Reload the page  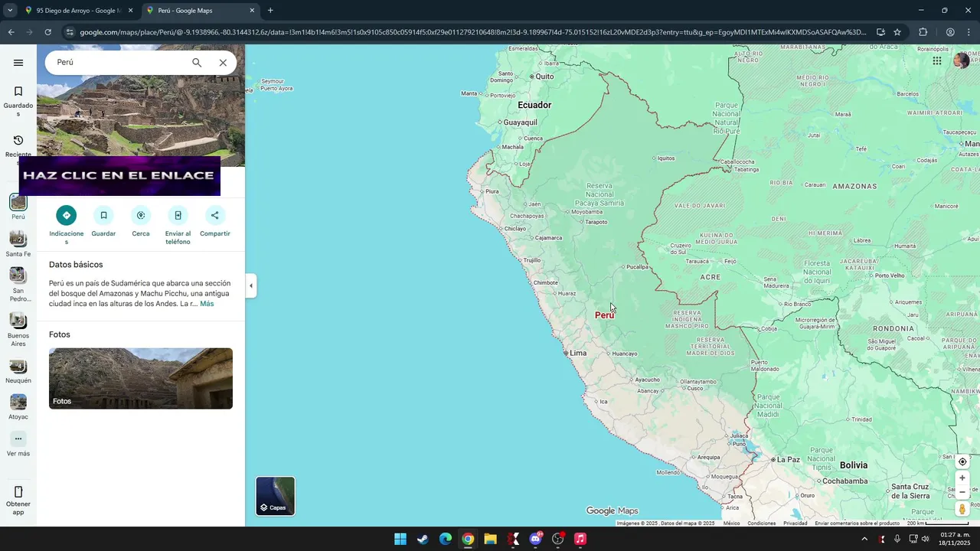[47, 32]
